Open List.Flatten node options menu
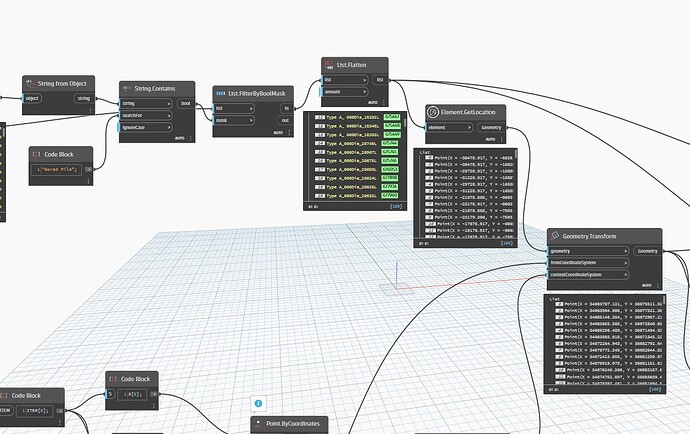Screen dimensions: 690x434 384,102
